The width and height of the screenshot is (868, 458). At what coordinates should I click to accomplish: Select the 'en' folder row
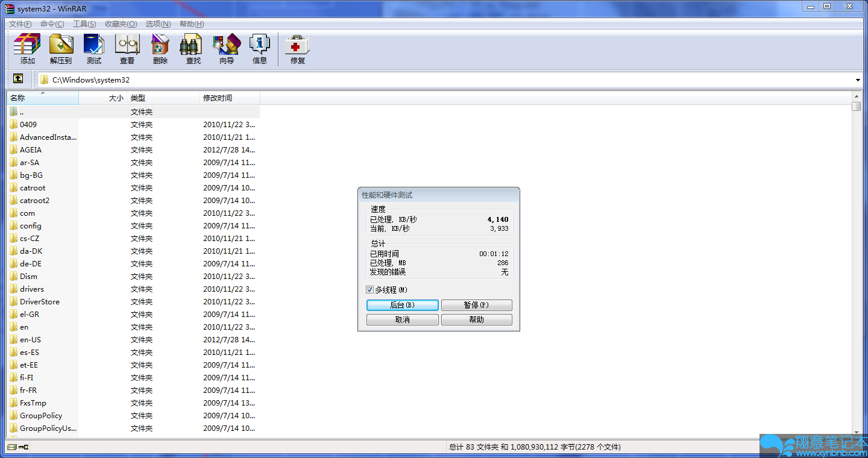pyautogui.click(x=133, y=327)
